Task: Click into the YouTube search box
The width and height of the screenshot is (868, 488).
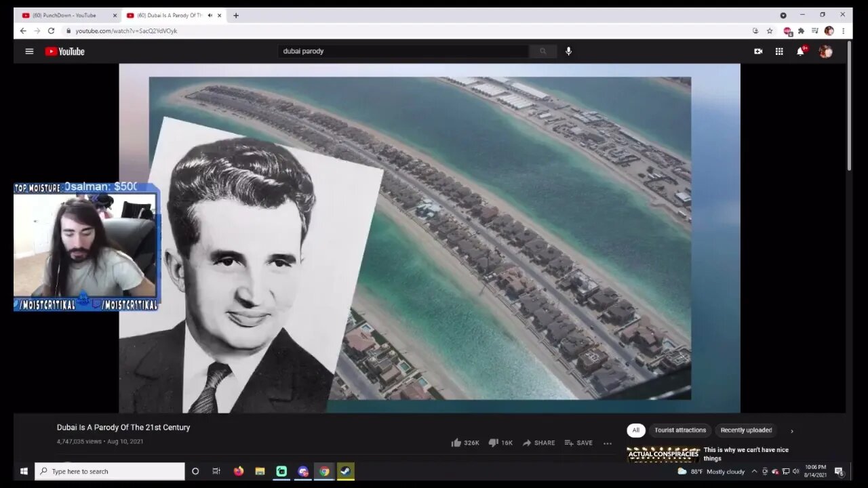Action: 403,52
